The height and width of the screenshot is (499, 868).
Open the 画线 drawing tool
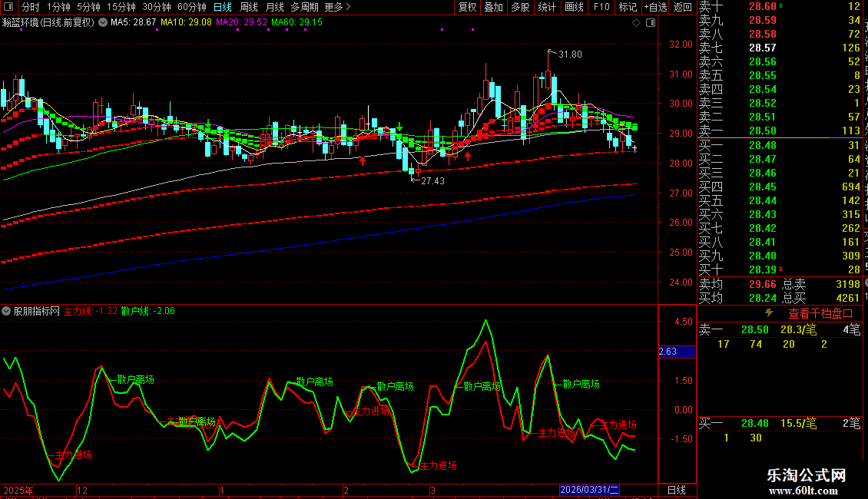point(574,7)
